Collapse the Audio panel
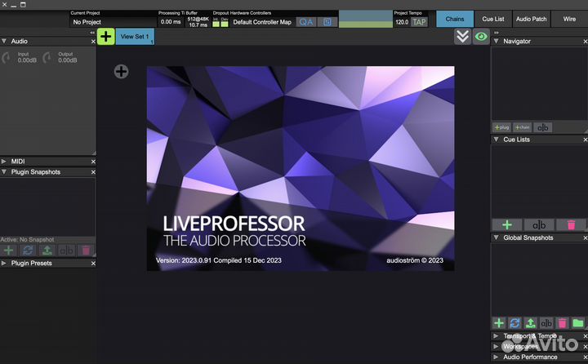Image resolution: width=588 pixels, height=364 pixels. (4, 42)
